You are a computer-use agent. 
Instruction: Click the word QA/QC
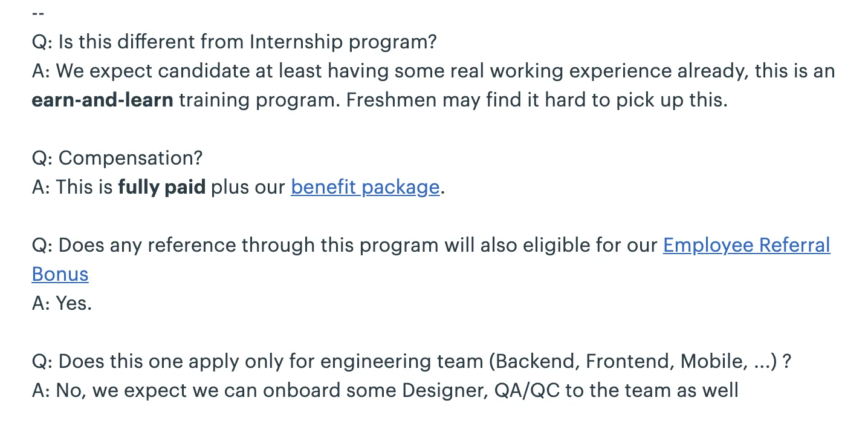(x=528, y=390)
